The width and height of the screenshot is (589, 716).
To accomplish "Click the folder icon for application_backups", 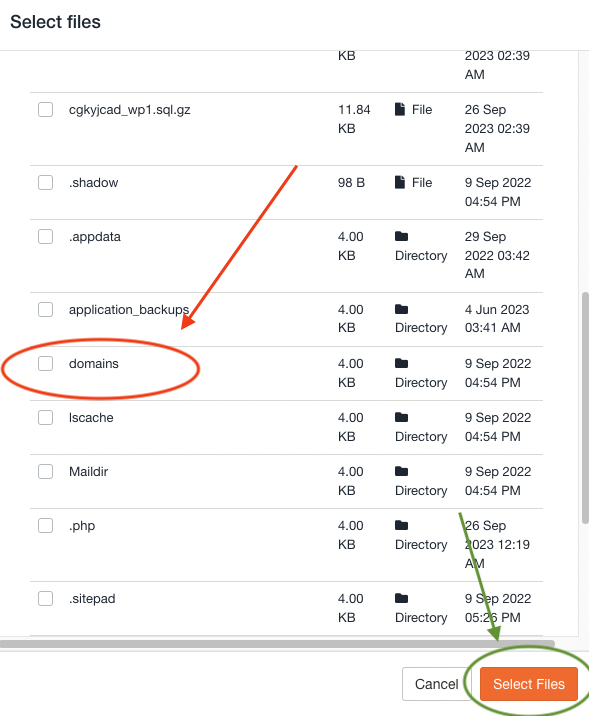I will 401,309.
